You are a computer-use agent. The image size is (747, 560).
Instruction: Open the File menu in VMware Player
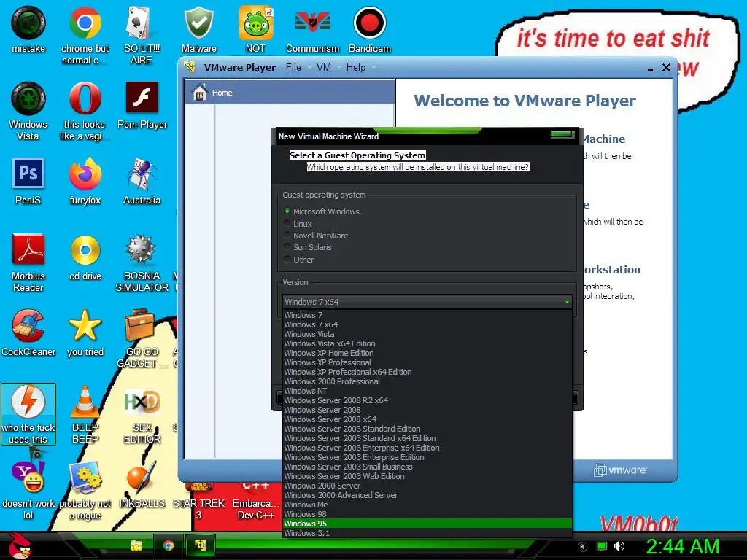tap(293, 68)
